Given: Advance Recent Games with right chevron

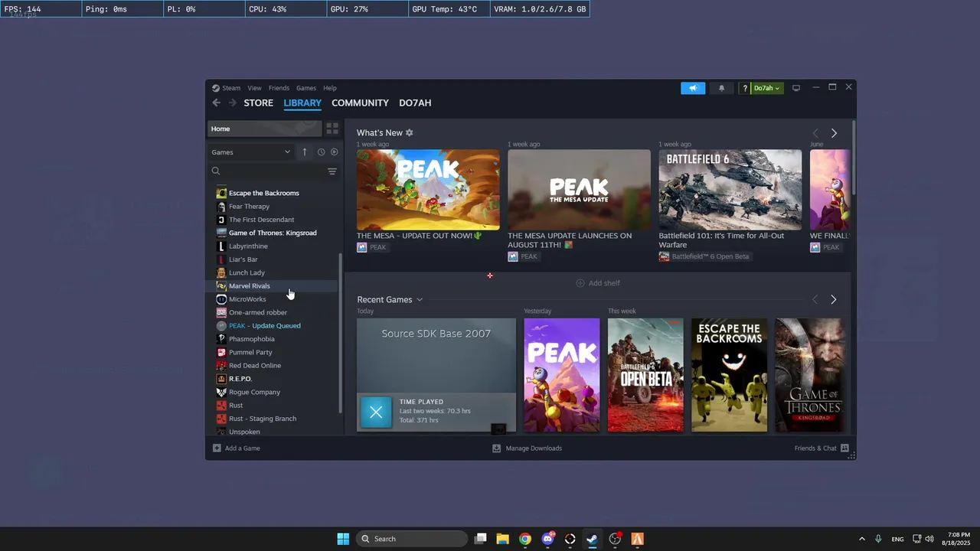Looking at the screenshot, I should point(834,300).
